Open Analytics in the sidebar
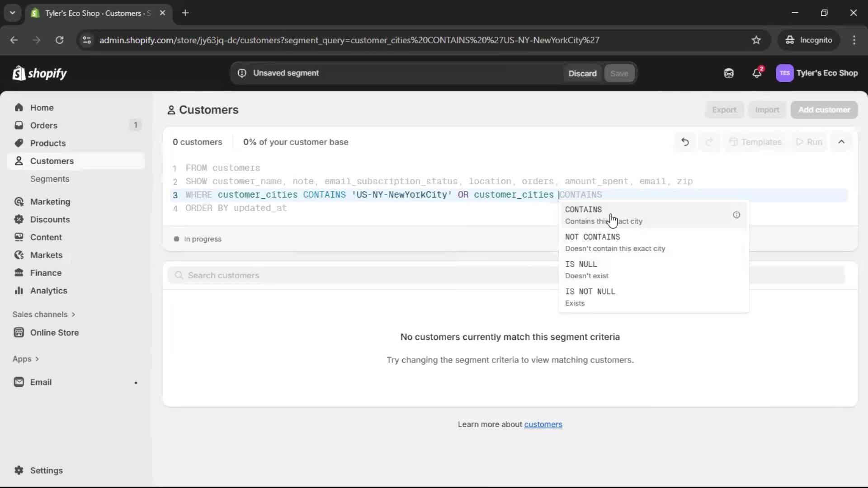Image resolution: width=868 pixels, height=488 pixels. (48, 291)
